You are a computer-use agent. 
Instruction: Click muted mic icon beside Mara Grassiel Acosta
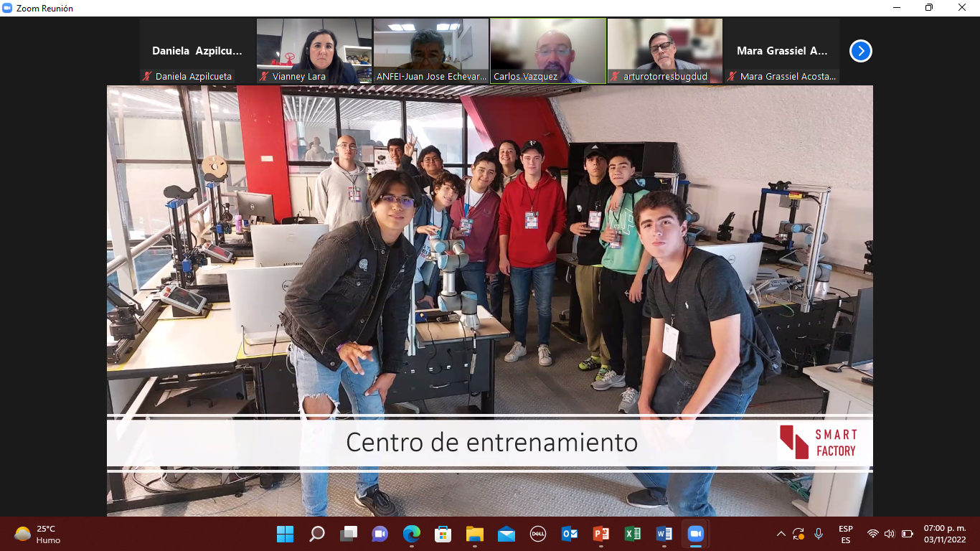coord(732,76)
